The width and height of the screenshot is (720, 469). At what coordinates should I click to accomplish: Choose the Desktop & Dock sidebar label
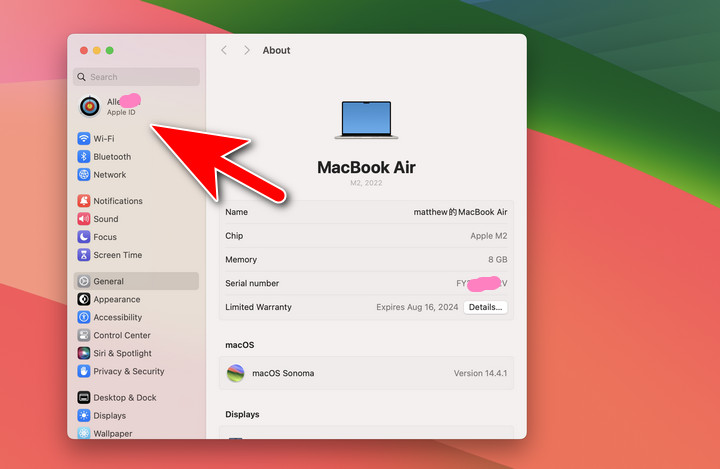pos(125,397)
